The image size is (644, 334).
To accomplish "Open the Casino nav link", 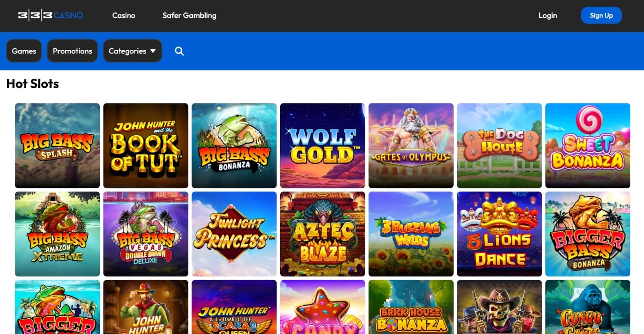I will 124,15.
